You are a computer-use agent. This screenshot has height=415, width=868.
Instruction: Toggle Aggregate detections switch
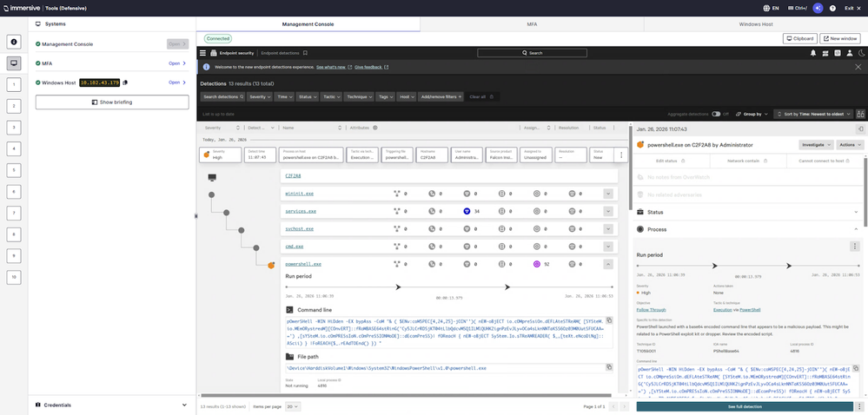pos(717,114)
